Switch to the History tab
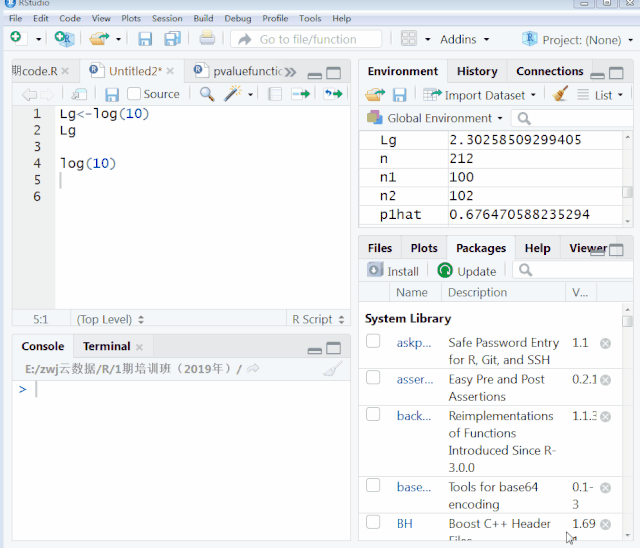This screenshot has height=548, width=640. (477, 71)
